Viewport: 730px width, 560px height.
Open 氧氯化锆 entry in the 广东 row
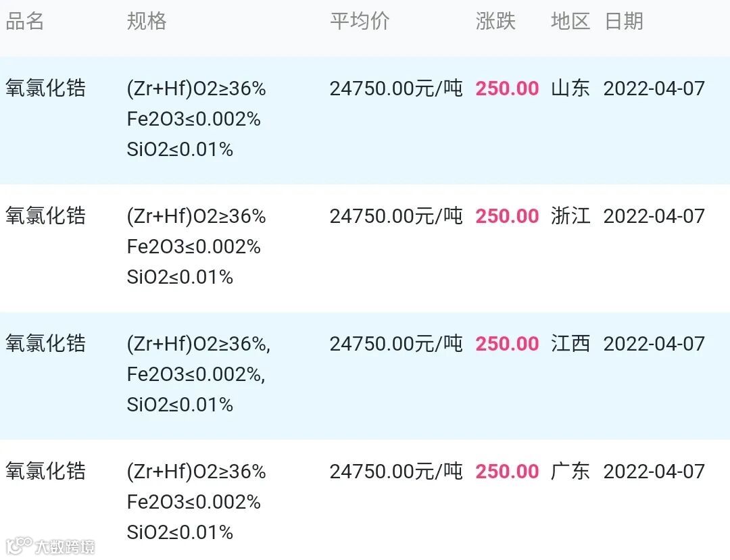pyautogui.click(x=46, y=472)
